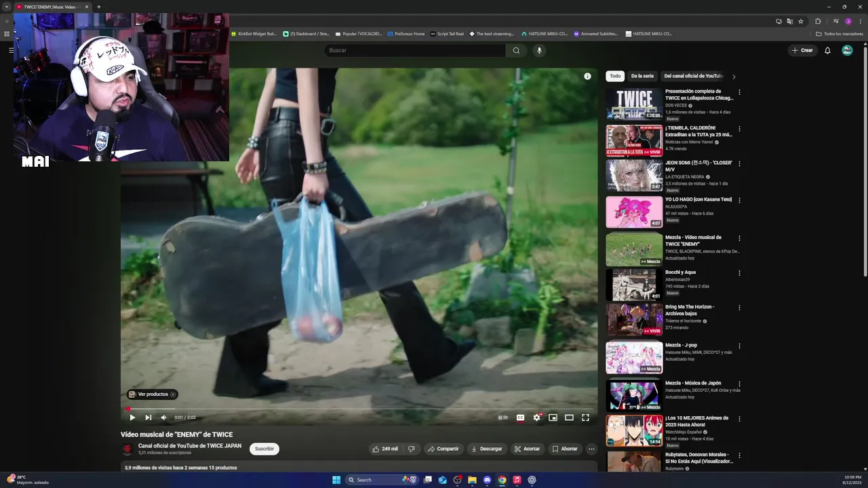The image size is (868, 488).
Task: Open File Explorer from taskbar
Action: coord(472,480)
